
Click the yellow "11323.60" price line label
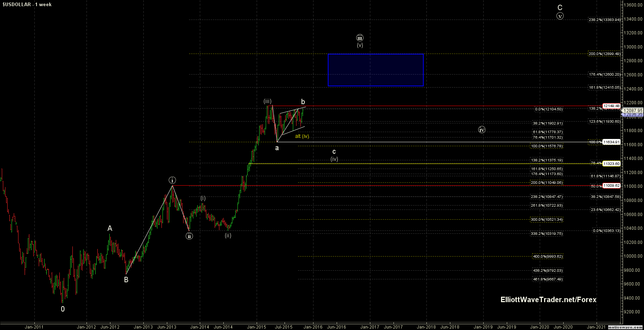point(611,164)
